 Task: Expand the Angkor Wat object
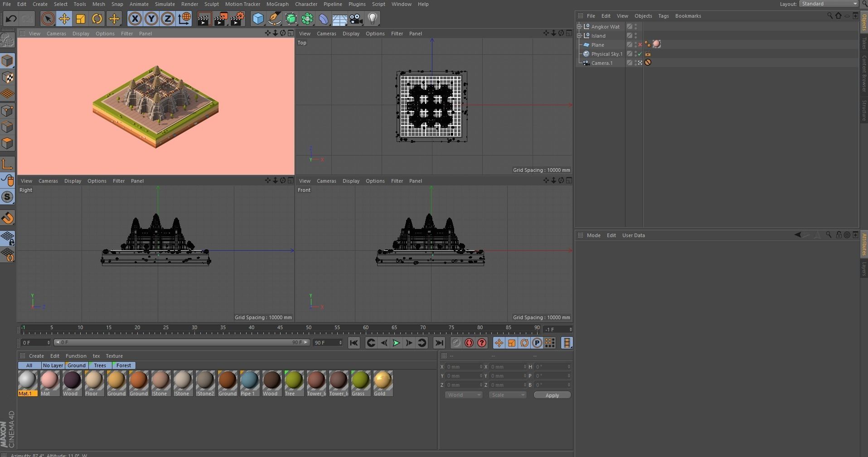coord(579,26)
